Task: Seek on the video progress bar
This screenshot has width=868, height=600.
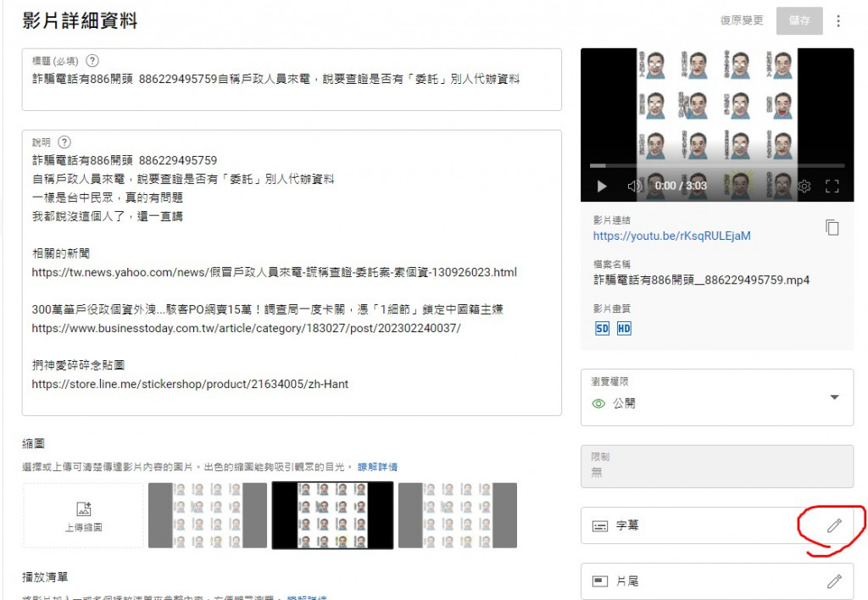Action: click(717, 165)
